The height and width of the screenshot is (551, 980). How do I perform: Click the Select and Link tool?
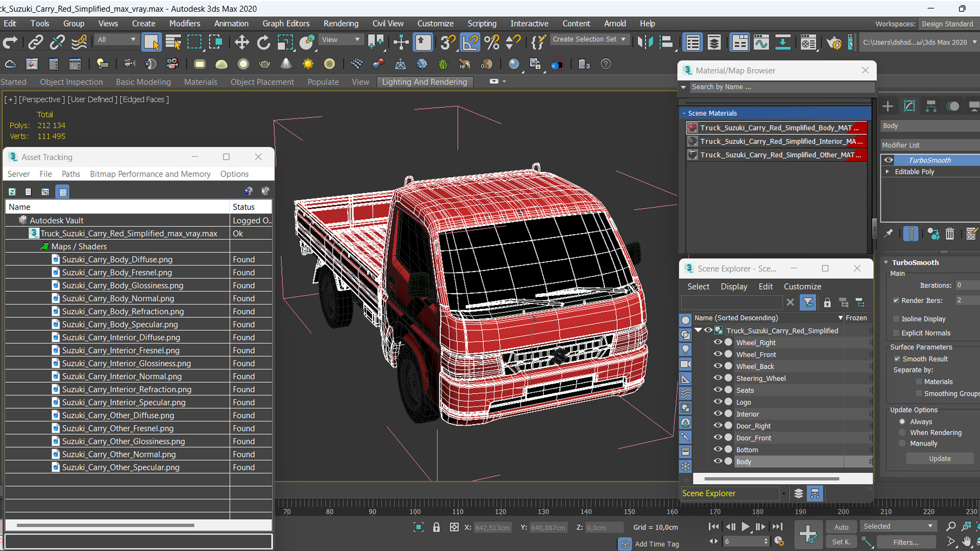point(35,42)
